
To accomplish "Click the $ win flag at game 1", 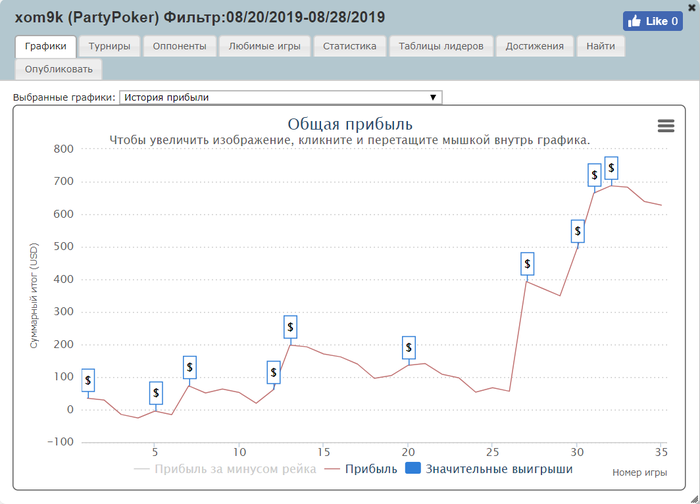I will 88,380.
